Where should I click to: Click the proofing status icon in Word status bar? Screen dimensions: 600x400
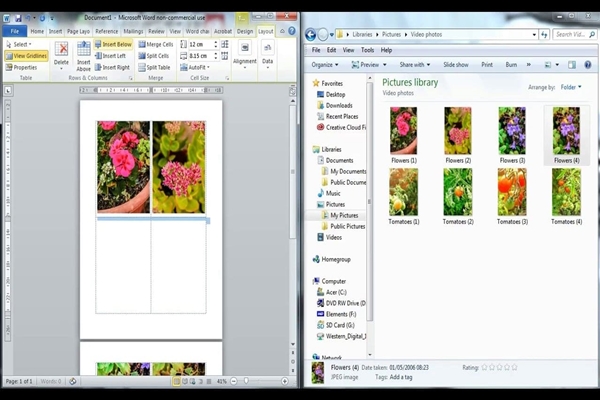73,381
